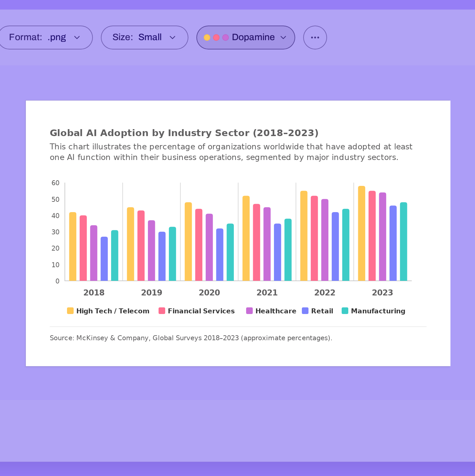Select the teal Manufacturing bar for 2023
The height and width of the screenshot is (476, 475).
pyautogui.click(x=403, y=242)
